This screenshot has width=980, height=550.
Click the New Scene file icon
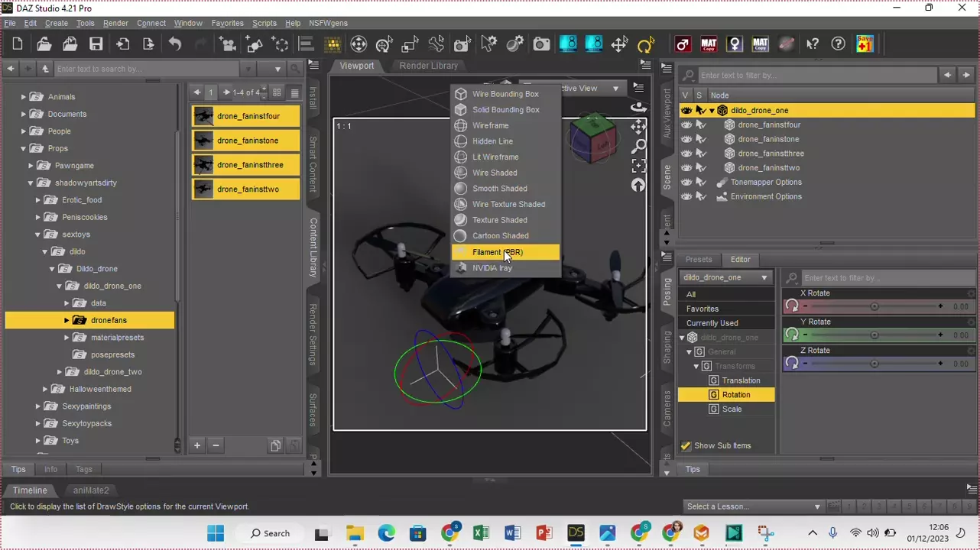pos(18,44)
